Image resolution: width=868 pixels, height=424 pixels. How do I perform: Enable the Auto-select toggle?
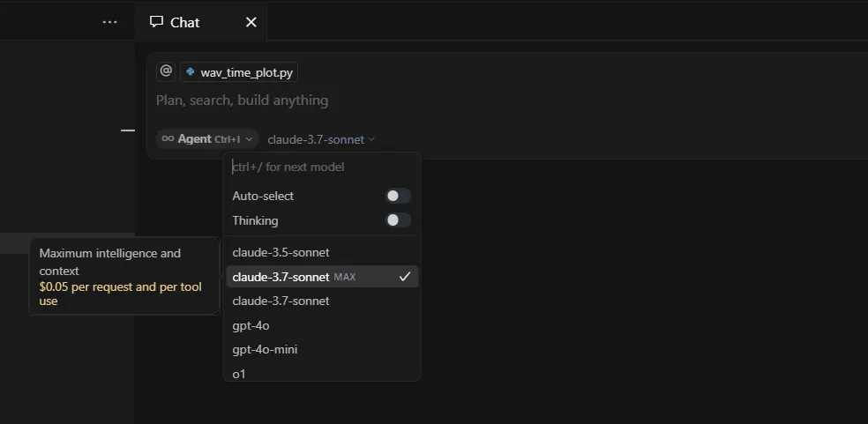click(398, 196)
